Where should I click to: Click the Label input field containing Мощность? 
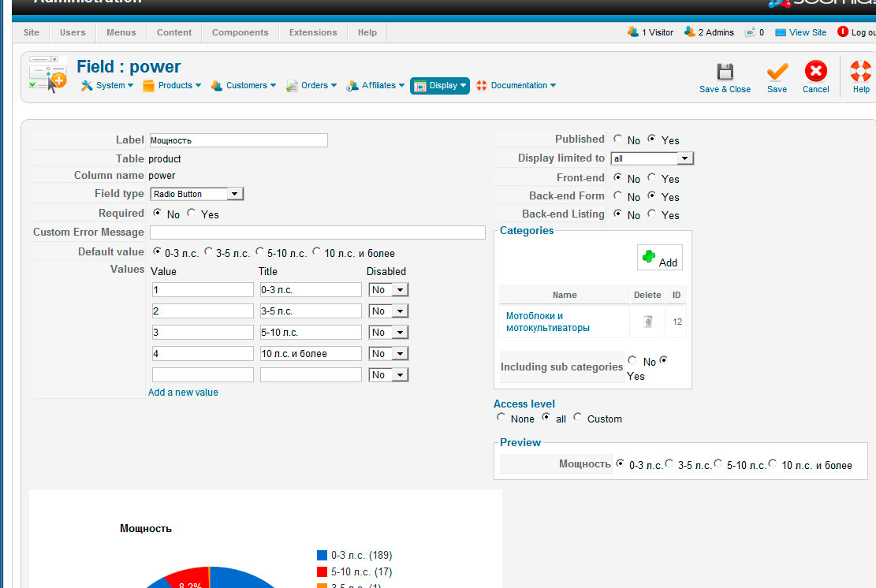239,140
